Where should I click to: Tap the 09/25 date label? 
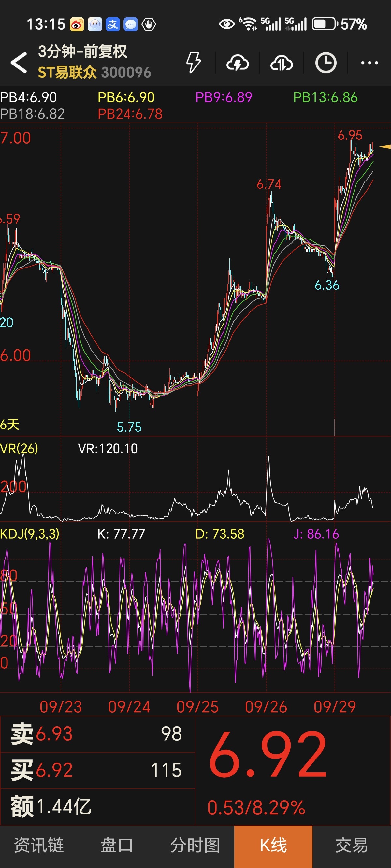pos(198,707)
